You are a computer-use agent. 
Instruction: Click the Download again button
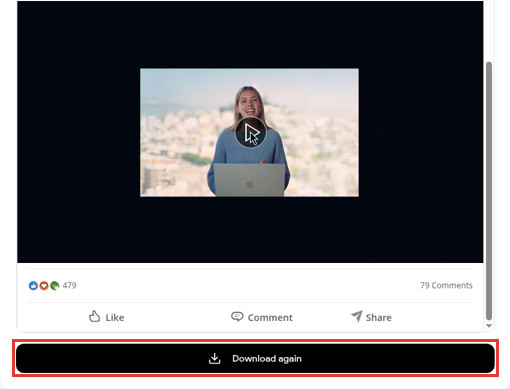(255, 358)
